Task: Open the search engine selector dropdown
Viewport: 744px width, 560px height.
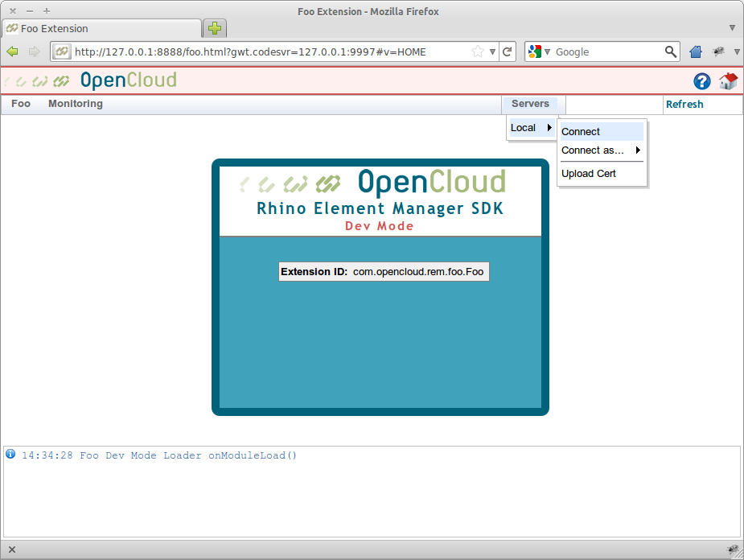Action: [538, 51]
